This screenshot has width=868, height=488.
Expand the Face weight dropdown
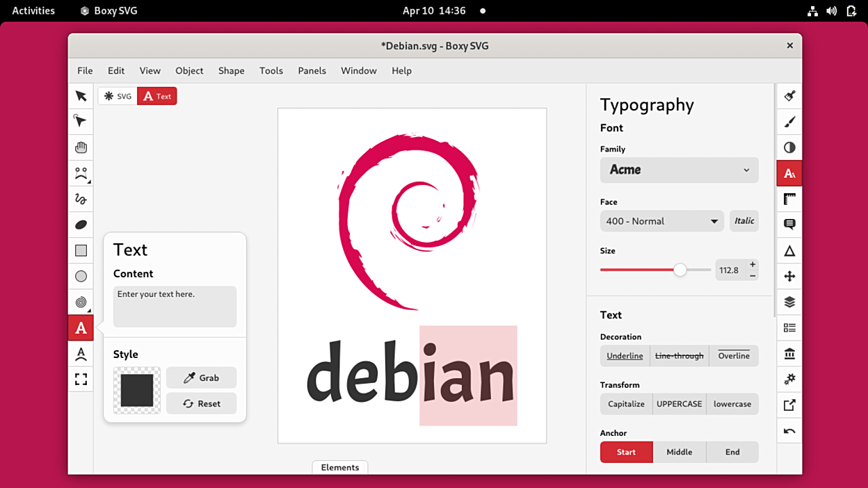coord(661,220)
